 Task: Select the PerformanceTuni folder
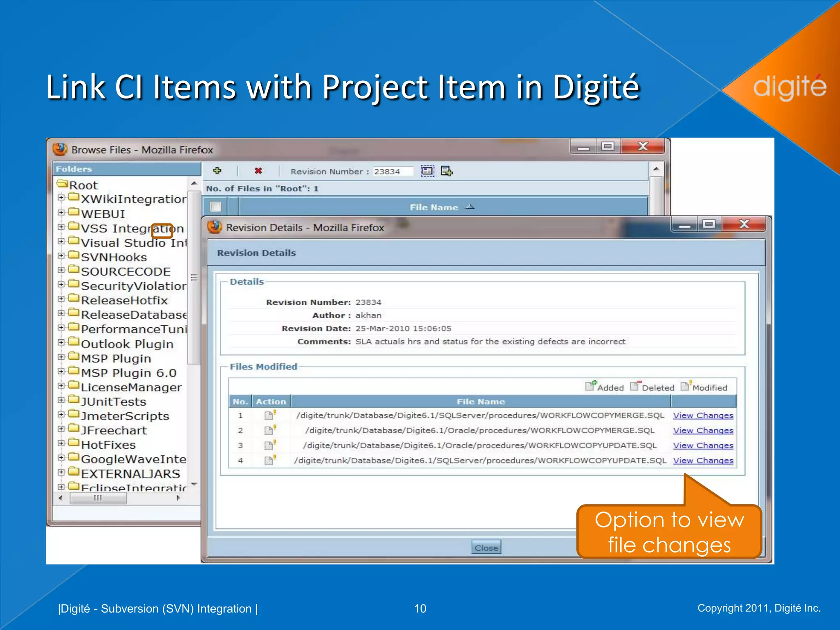click(134, 329)
